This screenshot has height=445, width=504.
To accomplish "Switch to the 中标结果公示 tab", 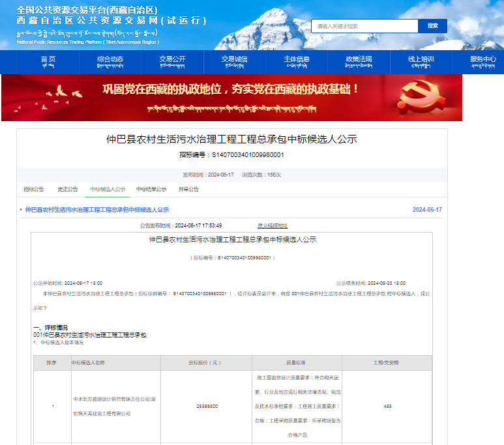I will [151, 190].
